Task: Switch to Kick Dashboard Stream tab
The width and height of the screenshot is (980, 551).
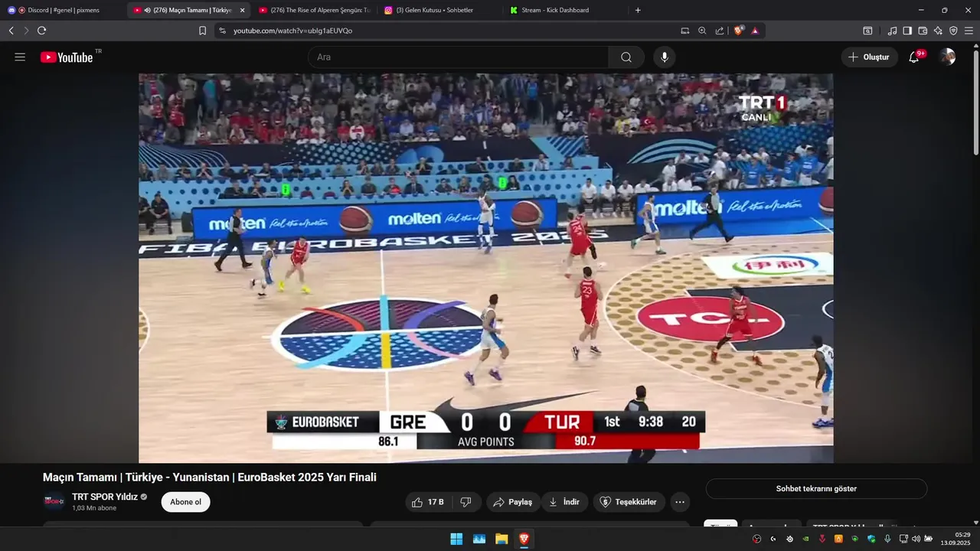Action: coord(564,10)
